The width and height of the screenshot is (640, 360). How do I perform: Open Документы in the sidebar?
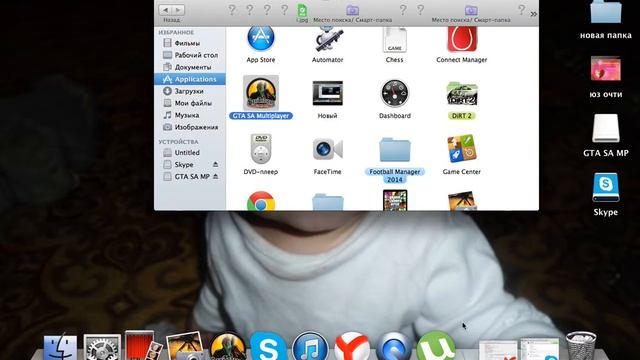tap(187, 67)
